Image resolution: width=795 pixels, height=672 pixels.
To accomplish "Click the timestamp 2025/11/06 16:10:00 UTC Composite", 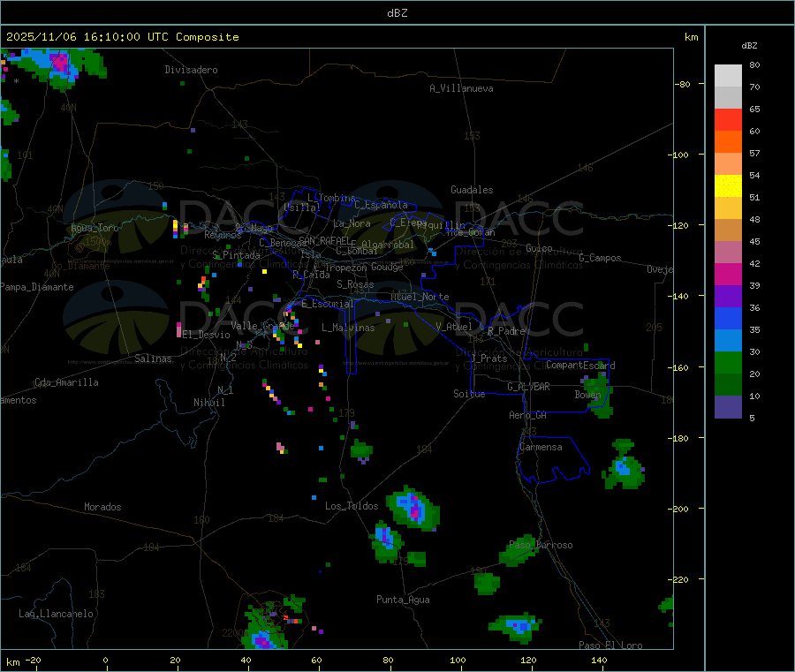I will 122,37.
